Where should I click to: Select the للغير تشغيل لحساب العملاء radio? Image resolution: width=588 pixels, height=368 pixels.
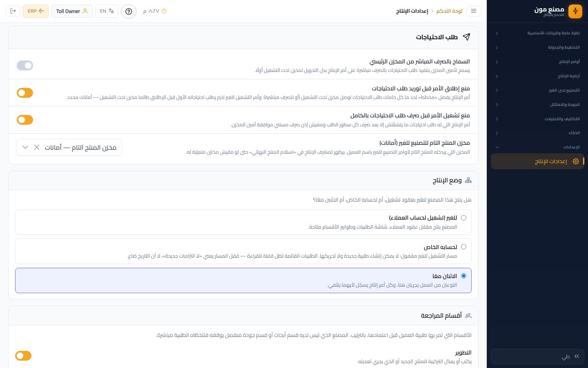463,218
